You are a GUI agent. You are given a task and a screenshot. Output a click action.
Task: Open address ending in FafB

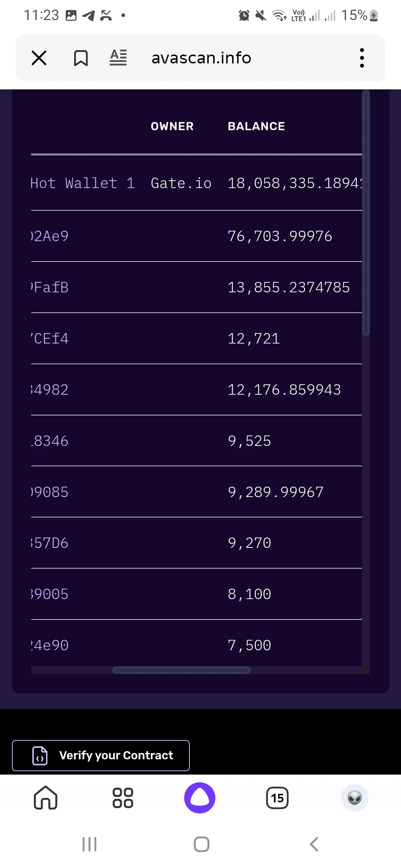click(x=50, y=287)
